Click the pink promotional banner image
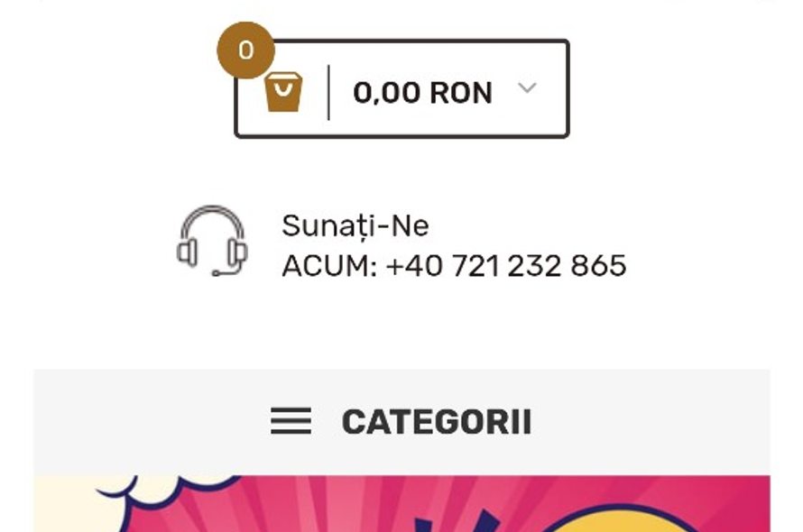Viewport: 803px width, 532px height. (x=401, y=504)
